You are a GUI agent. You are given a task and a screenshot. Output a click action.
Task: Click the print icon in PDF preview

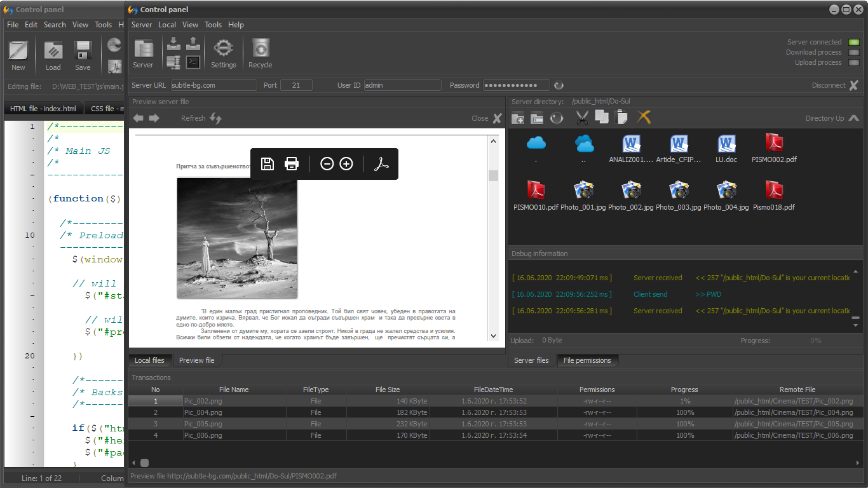(292, 164)
